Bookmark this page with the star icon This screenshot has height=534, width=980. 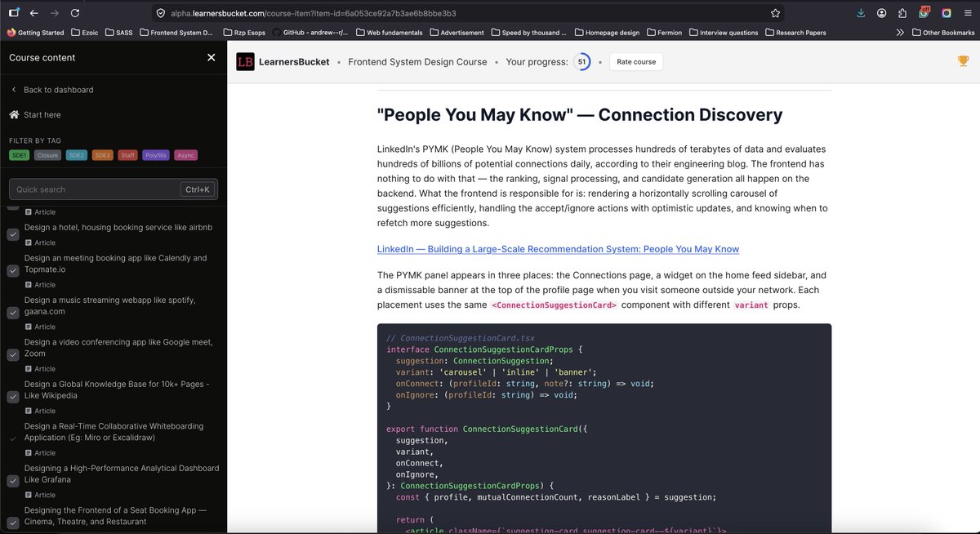click(x=775, y=13)
